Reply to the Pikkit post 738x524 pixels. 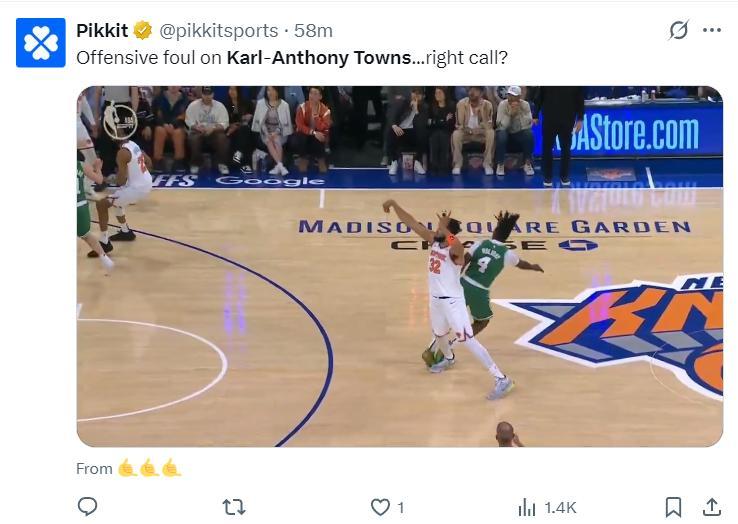click(88, 507)
